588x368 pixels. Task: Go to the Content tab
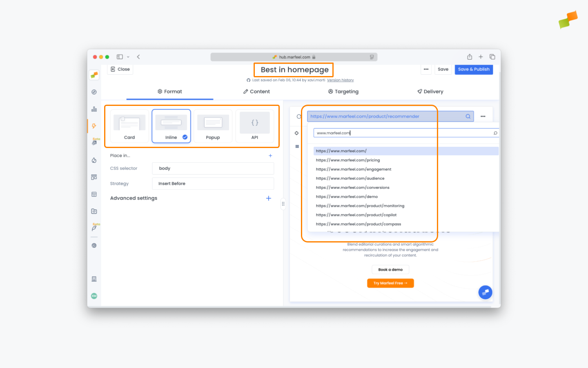(256, 91)
